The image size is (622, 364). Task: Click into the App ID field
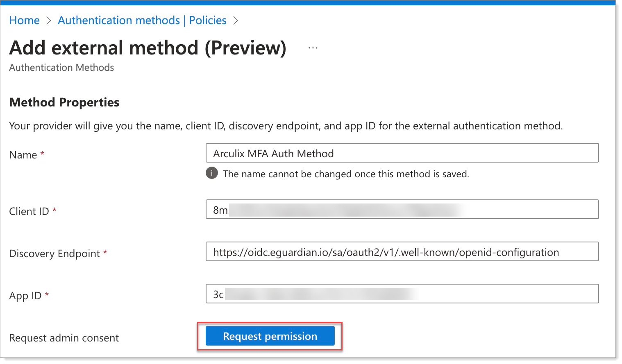coord(402,294)
